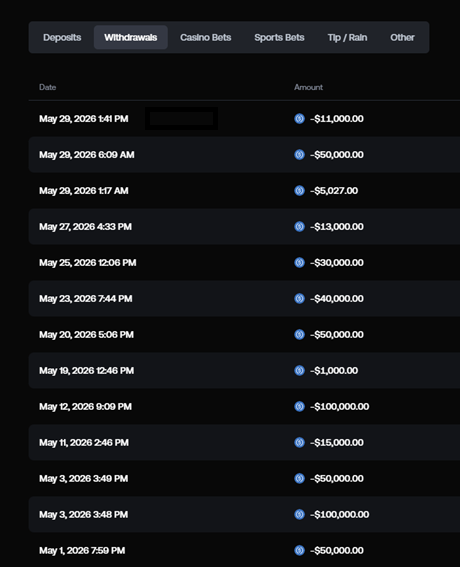Viewport: 460px width, 567px height.
Task: Switch to the Tip / Rain tab
Action: coord(347,38)
